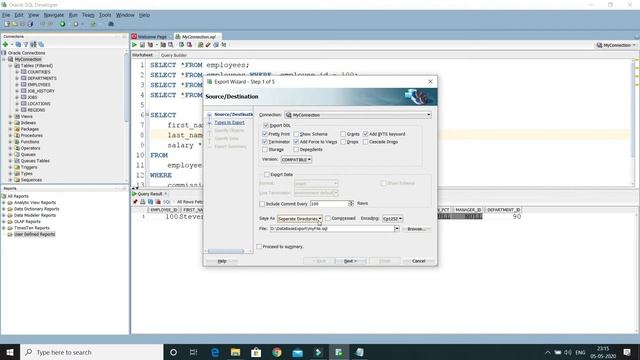Open the MyConnection selector at top right
Viewport: 640px width, 360px height.
point(616,45)
